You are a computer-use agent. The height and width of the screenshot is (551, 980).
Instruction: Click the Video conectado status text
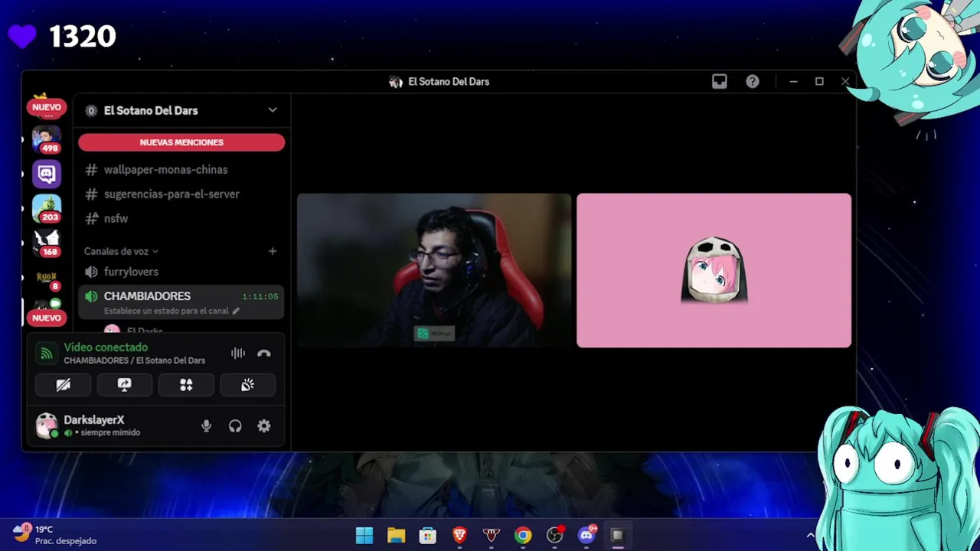(x=106, y=347)
